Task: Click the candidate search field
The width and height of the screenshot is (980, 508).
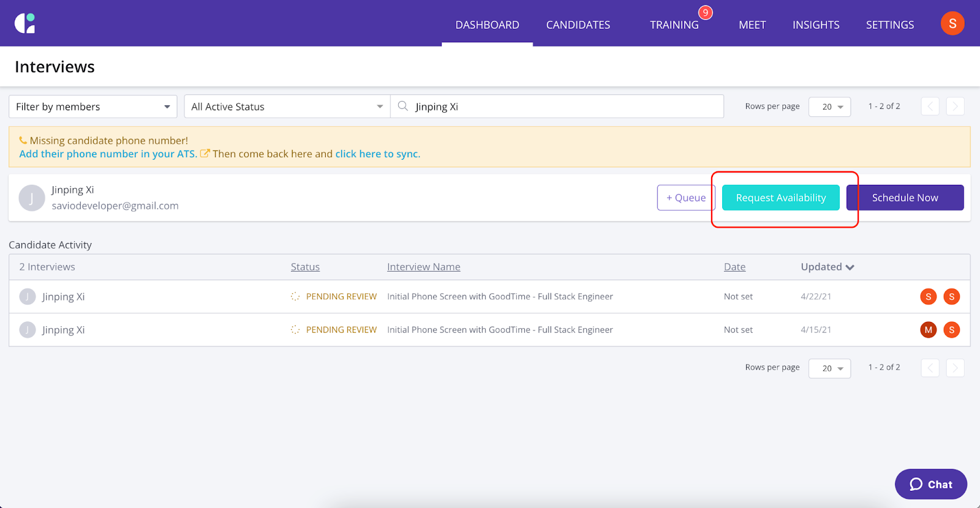Action: [x=557, y=106]
